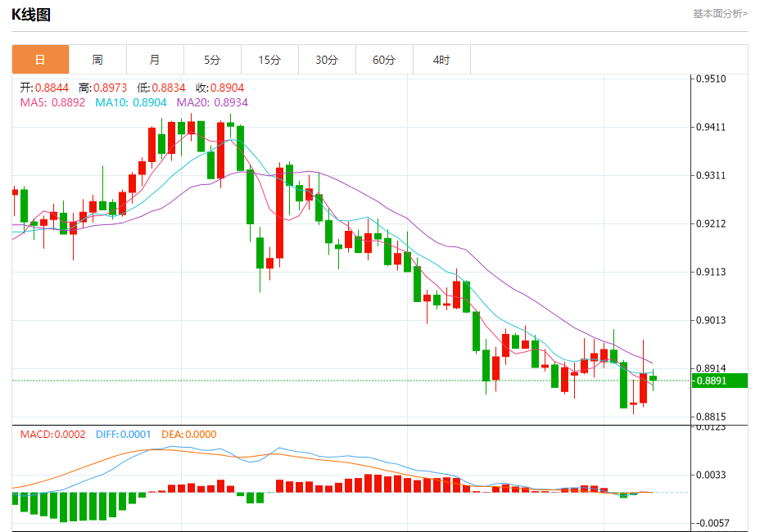Click the DEA:0.0000 indicator label
The image size is (760, 532).
coord(189,434)
